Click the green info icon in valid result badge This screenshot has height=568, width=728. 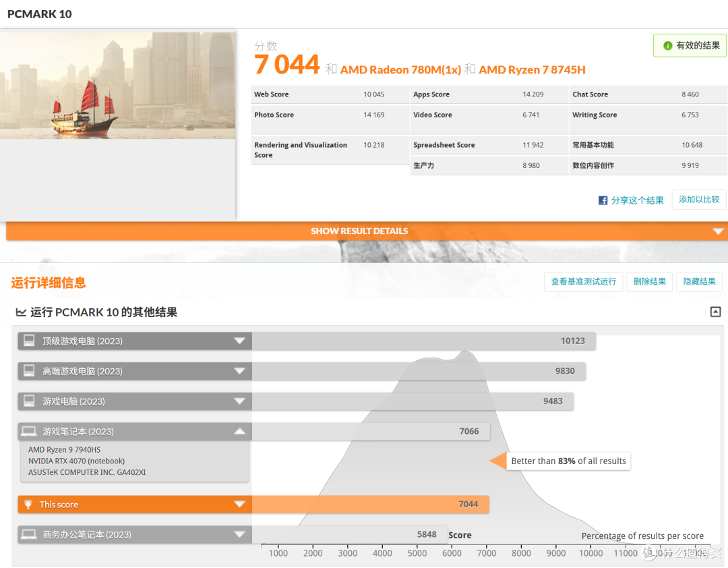pyautogui.click(x=667, y=46)
